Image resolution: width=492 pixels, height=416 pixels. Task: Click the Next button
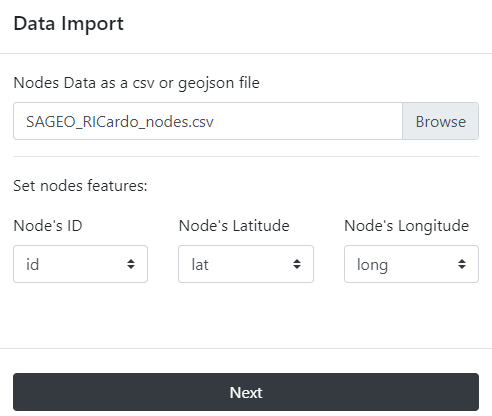246,392
